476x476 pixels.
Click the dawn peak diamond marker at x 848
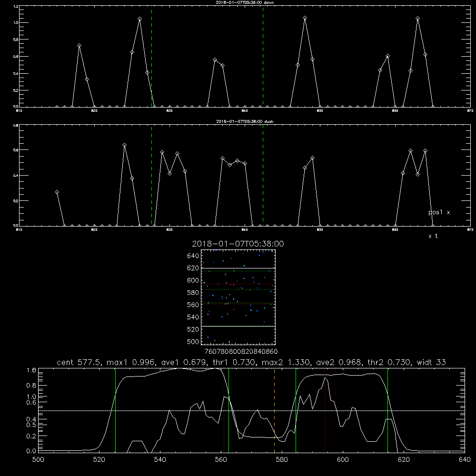point(305,18)
